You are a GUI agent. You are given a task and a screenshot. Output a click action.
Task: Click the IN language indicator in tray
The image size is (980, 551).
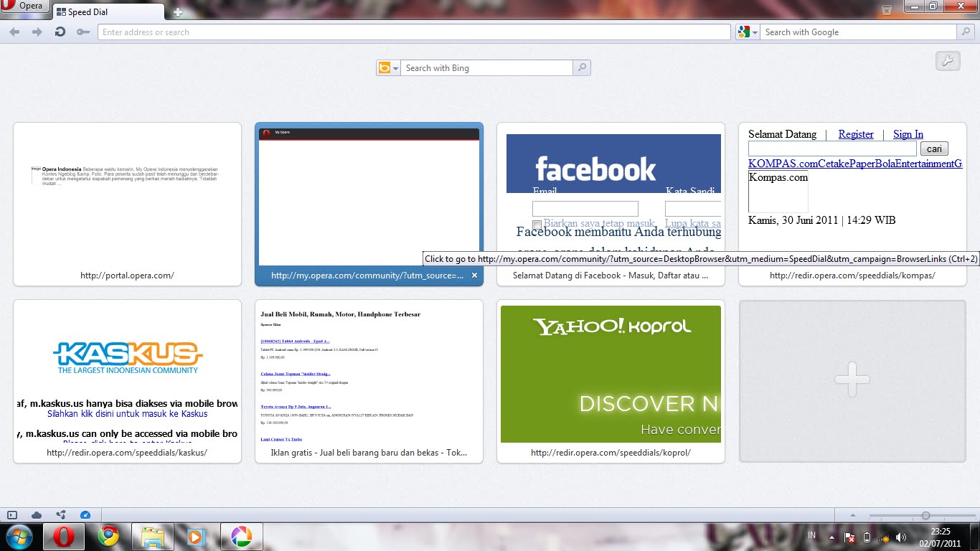811,536
